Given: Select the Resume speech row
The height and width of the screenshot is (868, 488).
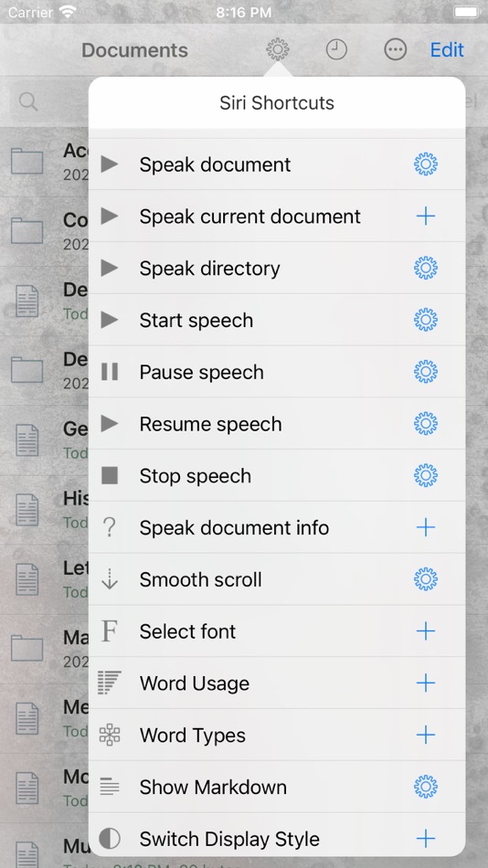Looking at the screenshot, I should click(x=277, y=424).
